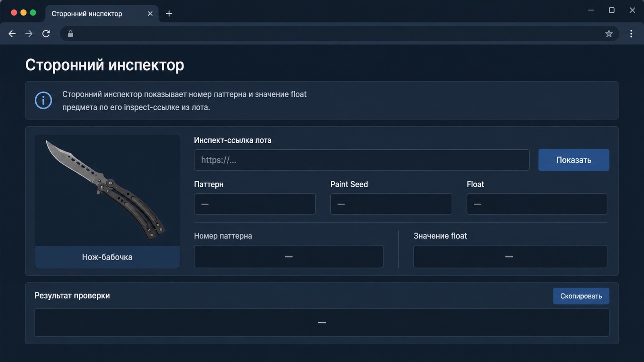Go back using the browser back arrow
This screenshot has width=644, height=362.
point(12,34)
